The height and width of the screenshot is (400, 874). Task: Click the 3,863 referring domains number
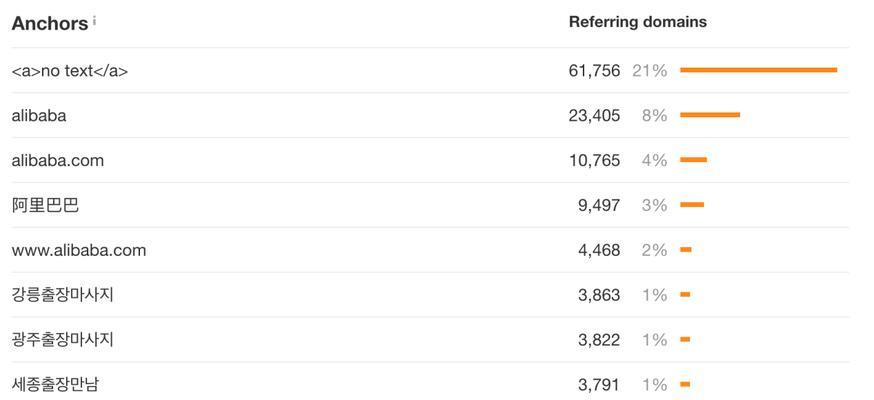[x=599, y=295]
